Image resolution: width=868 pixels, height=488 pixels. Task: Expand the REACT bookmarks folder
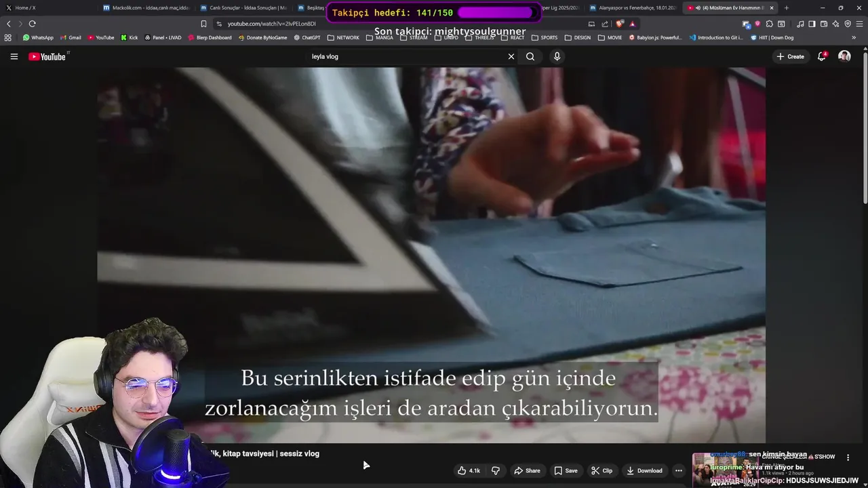tap(513, 37)
